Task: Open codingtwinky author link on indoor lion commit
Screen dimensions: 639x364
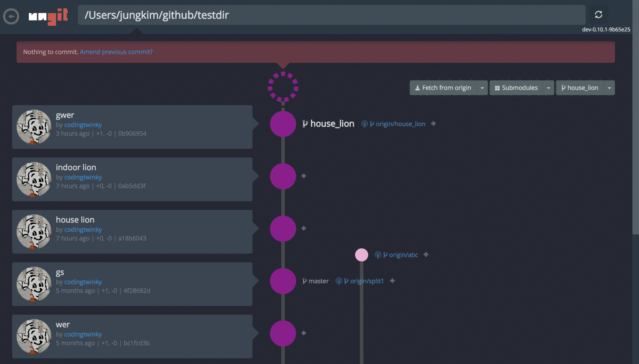Action: (83, 177)
